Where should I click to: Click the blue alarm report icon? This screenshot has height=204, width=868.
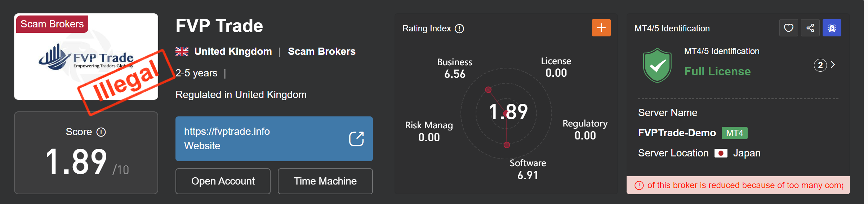(832, 28)
